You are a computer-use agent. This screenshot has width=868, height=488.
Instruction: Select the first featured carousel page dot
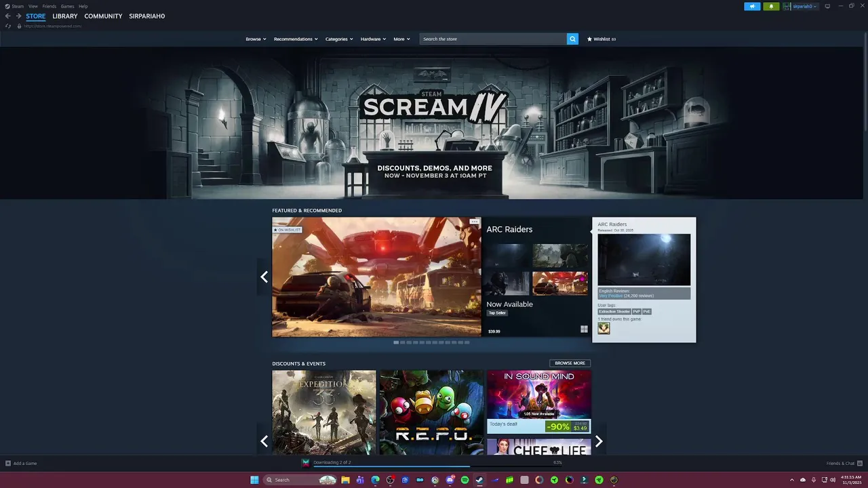[x=396, y=342]
